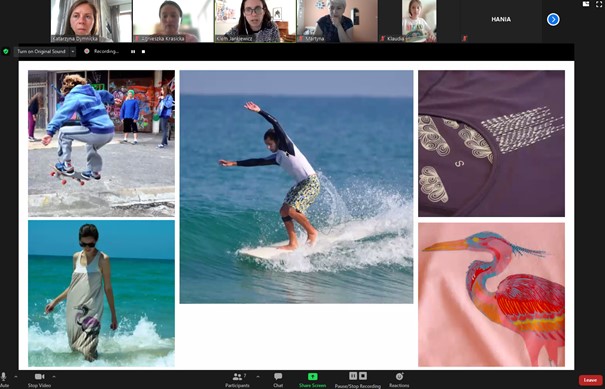Open the Chat panel
The width and height of the screenshot is (605, 389).
point(278,379)
